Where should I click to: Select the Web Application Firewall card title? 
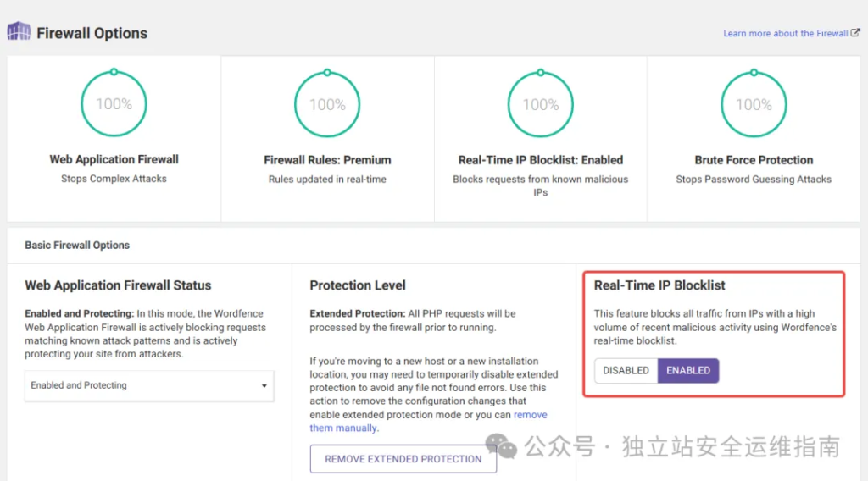click(x=114, y=159)
